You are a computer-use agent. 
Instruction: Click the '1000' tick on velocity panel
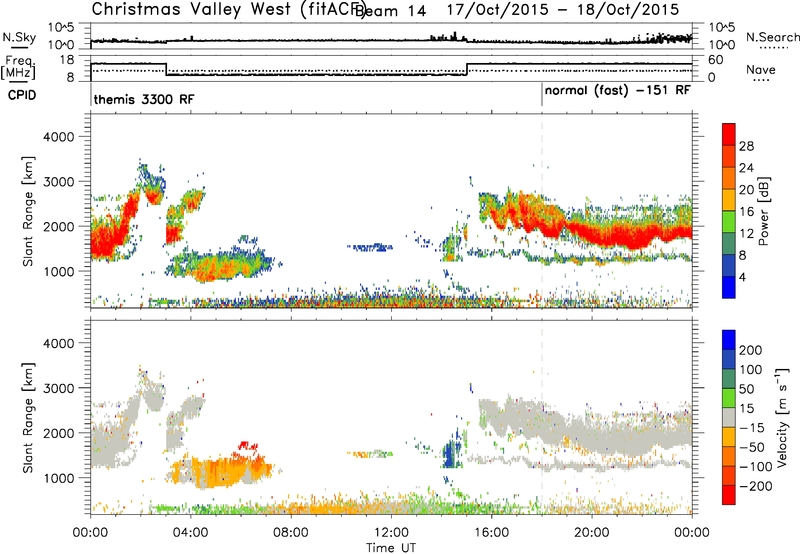[58, 478]
